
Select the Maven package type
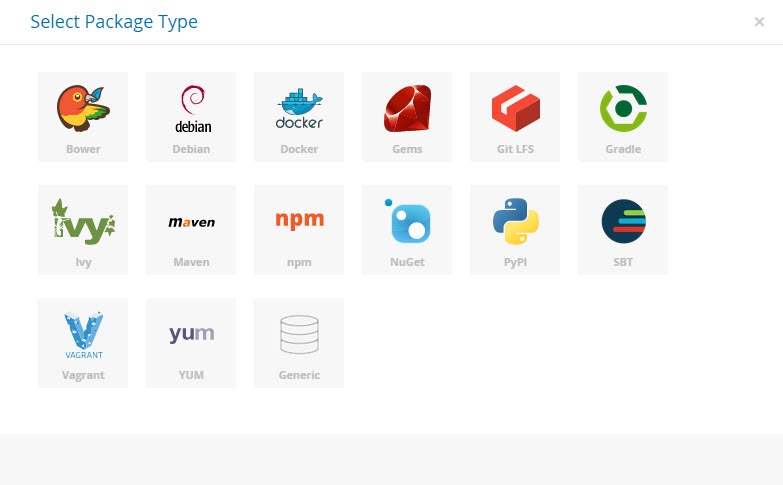(191, 230)
